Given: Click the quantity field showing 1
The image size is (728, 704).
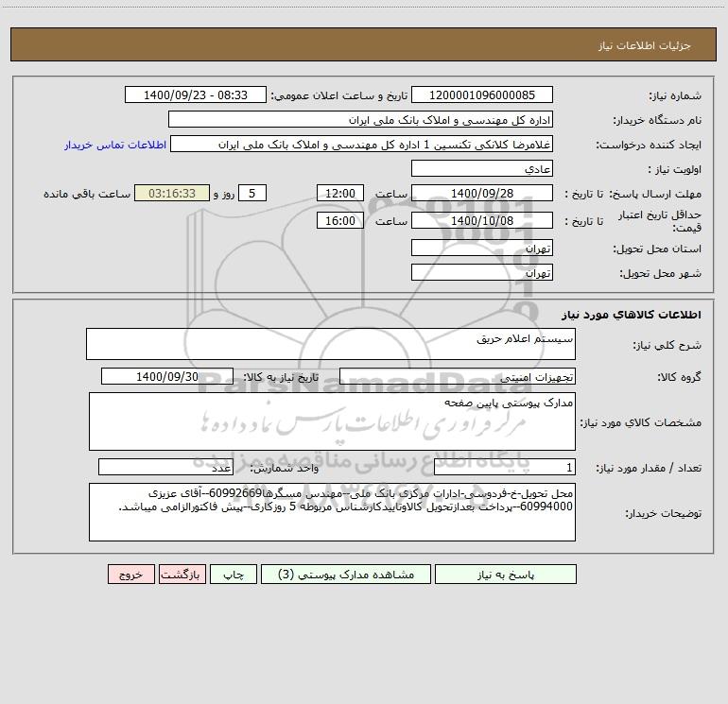Looking at the screenshot, I should [505, 467].
